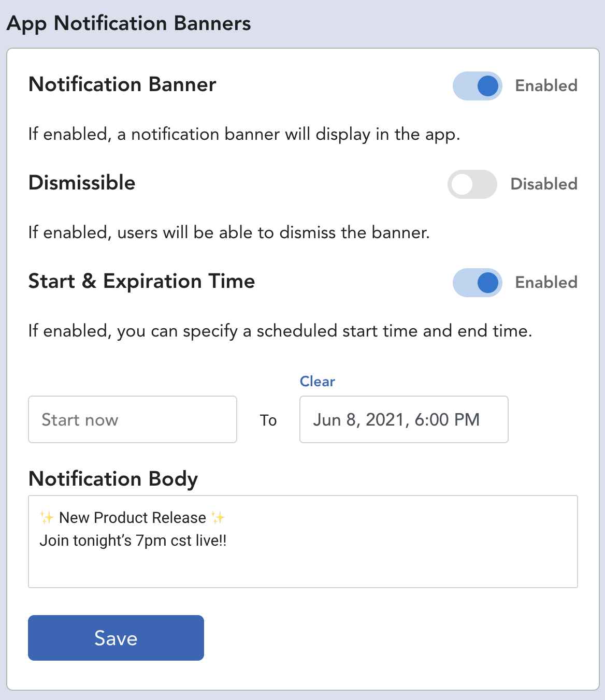
Task: Open the Jun 8, 2021 end date field
Action: coord(404,419)
